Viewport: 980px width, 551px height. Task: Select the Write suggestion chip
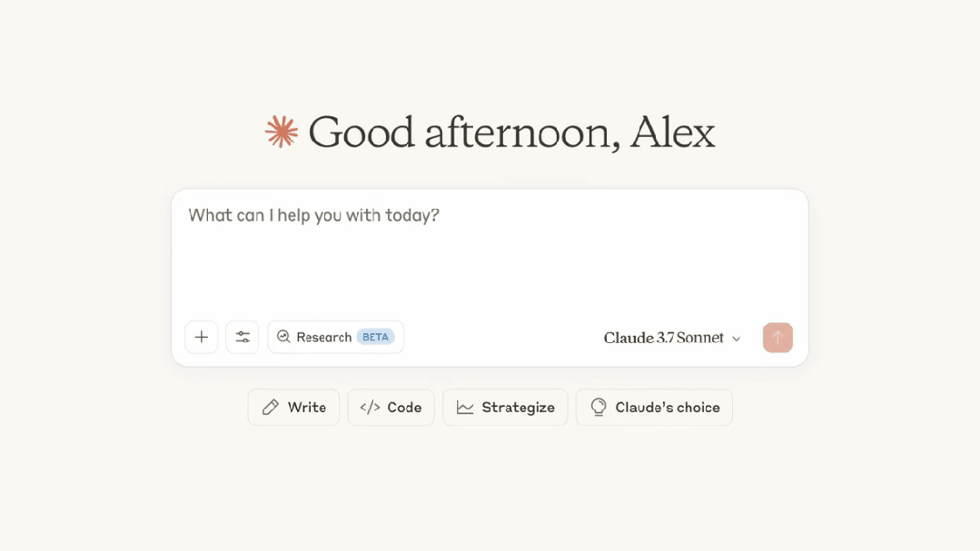293,408
